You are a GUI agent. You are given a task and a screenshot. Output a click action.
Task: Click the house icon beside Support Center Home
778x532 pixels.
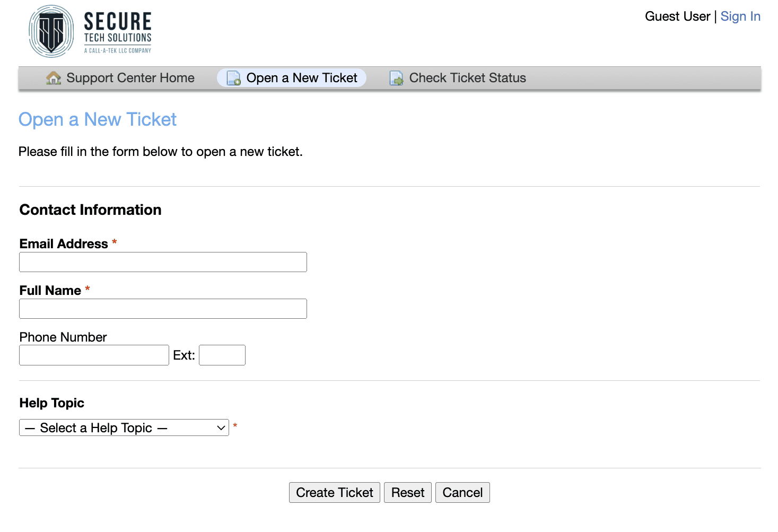coord(54,78)
